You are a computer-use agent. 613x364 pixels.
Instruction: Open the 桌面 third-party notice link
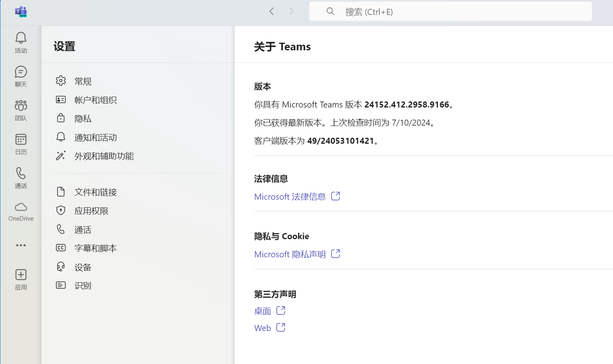pos(263,311)
